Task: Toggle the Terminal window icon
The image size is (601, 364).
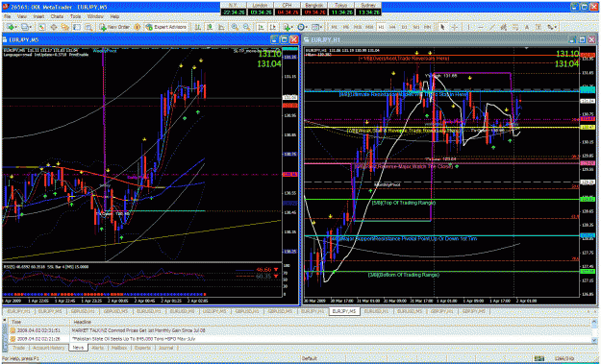Action: coord(77,27)
